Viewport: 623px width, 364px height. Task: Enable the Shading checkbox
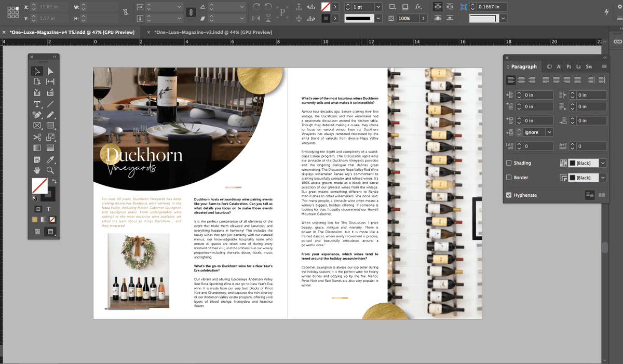509,163
